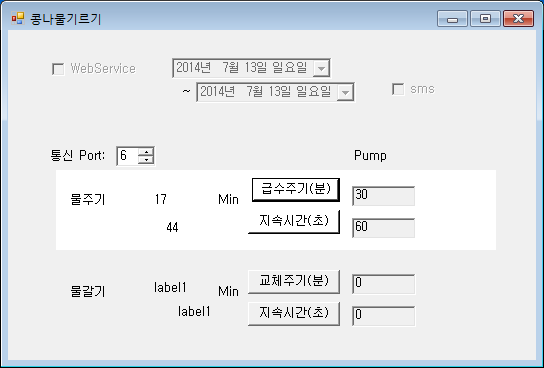Focus the Pump field showing 30
This screenshot has height=368, width=544.
pyautogui.click(x=383, y=196)
